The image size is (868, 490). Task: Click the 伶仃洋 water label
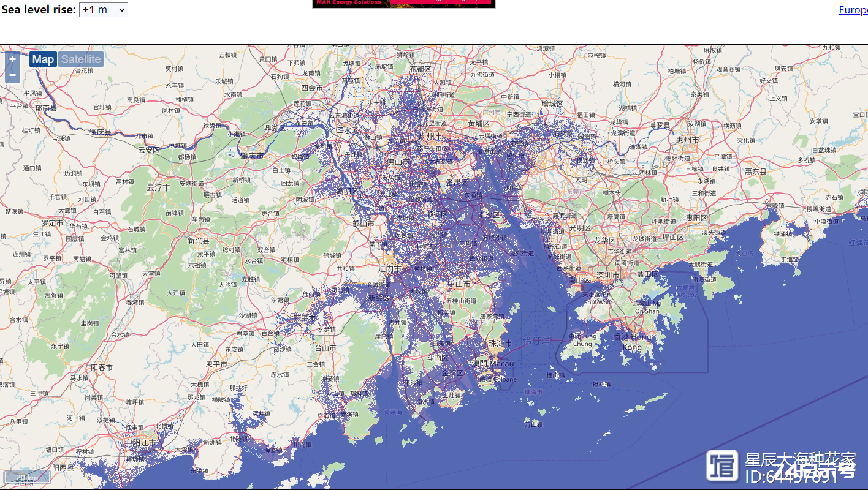(x=537, y=340)
